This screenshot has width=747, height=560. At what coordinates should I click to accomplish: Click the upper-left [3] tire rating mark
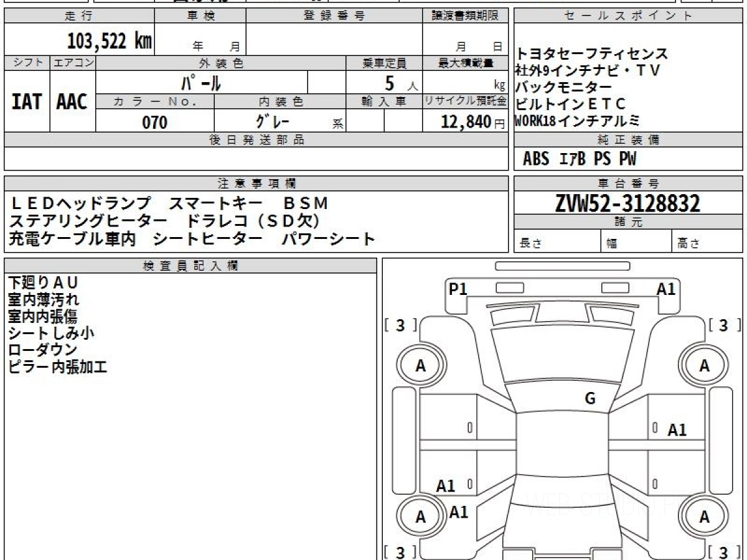coord(401,325)
